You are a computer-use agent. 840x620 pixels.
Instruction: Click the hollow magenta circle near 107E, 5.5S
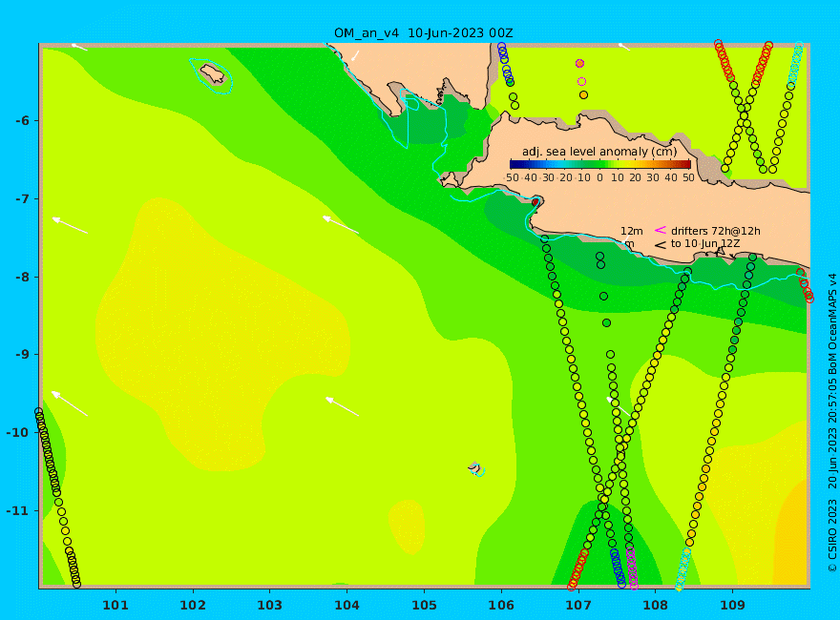tap(581, 81)
